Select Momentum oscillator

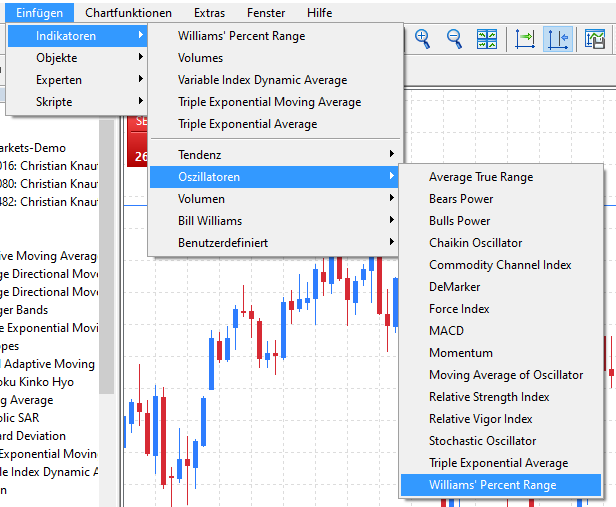click(501, 353)
